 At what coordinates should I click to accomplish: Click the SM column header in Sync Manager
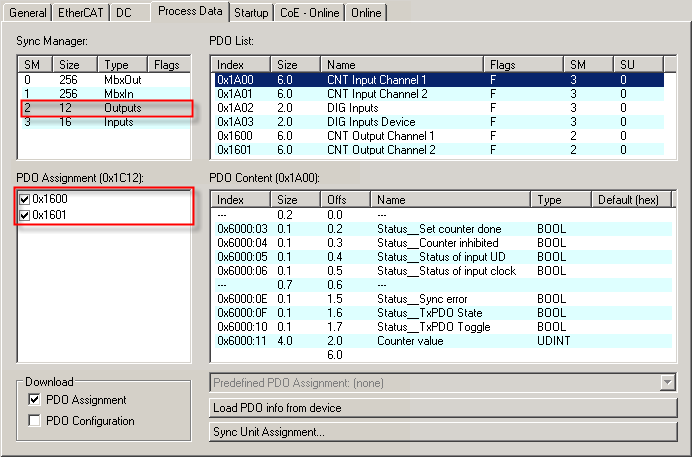[35, 64]
